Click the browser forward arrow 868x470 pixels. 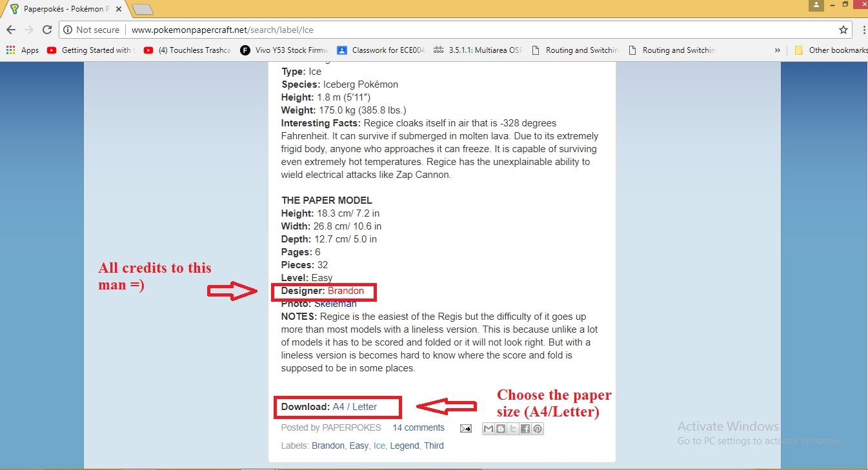(29, 30)
